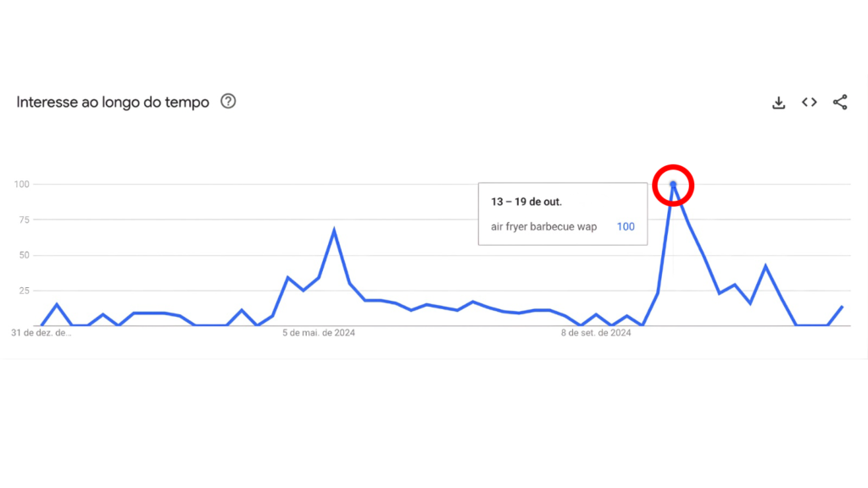Viewport: 868px width, 488px height.
Task: Click the first small peak after December start
Action: click(x=57, y=304)
